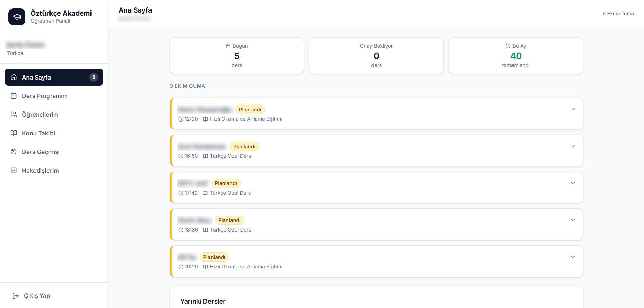Click the book icon beside Konu Takibi
Viewport: 644px width, 308px height.
(x=14, y=133)
